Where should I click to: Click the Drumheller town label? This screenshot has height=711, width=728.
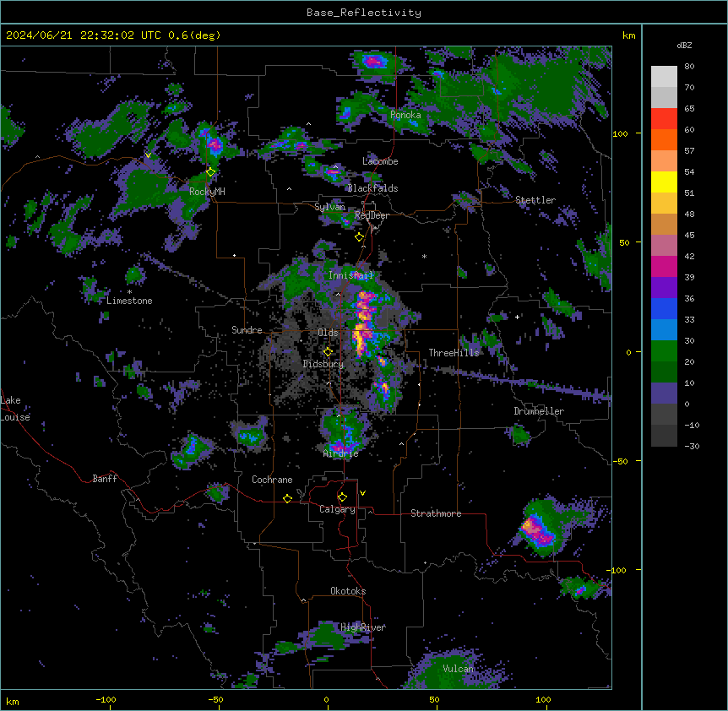click(539, 411)
